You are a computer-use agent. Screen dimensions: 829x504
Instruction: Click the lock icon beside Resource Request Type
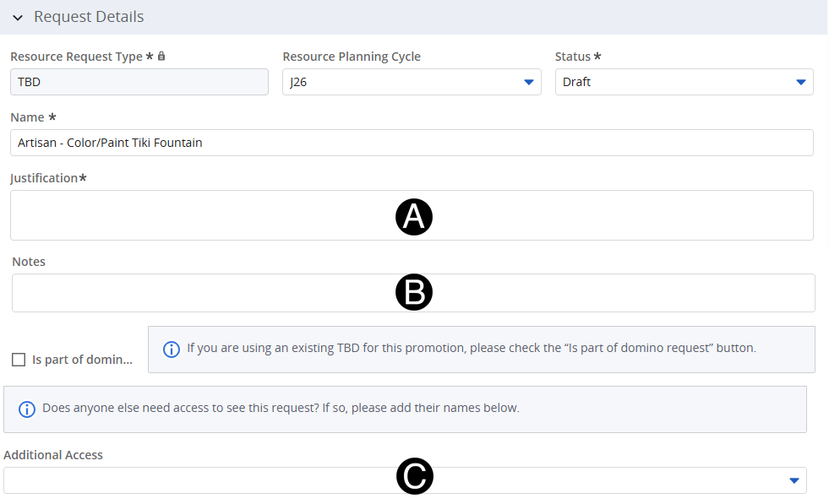point(161,57)
